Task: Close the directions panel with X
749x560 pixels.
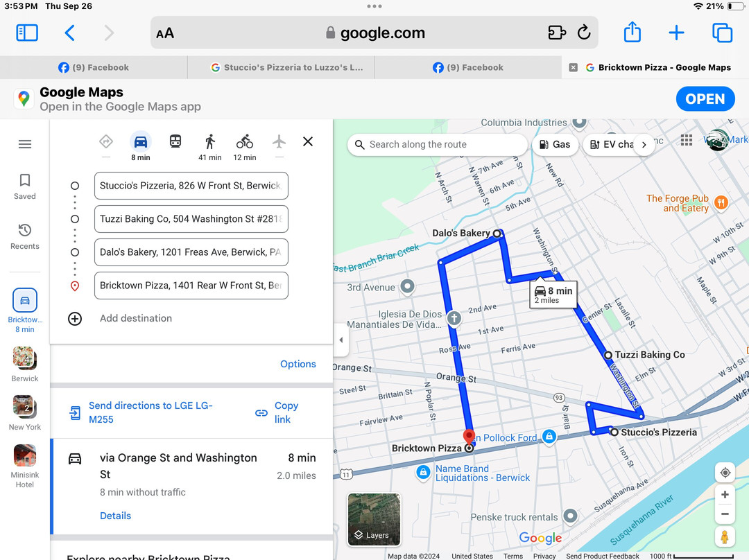Action: pyautogui.click(x=308, y=141)
